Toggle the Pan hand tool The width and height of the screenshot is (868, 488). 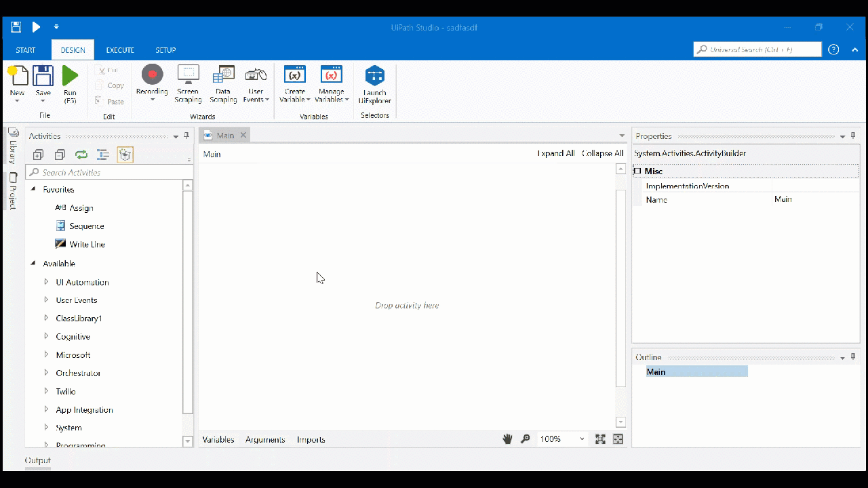[x=507, y=439]
